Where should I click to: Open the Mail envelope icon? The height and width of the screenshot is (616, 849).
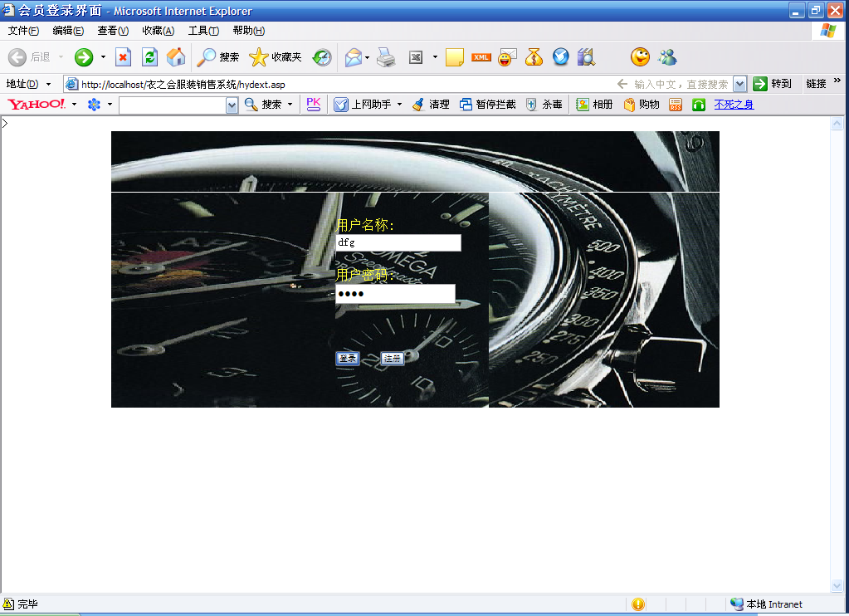pos(354,57)
